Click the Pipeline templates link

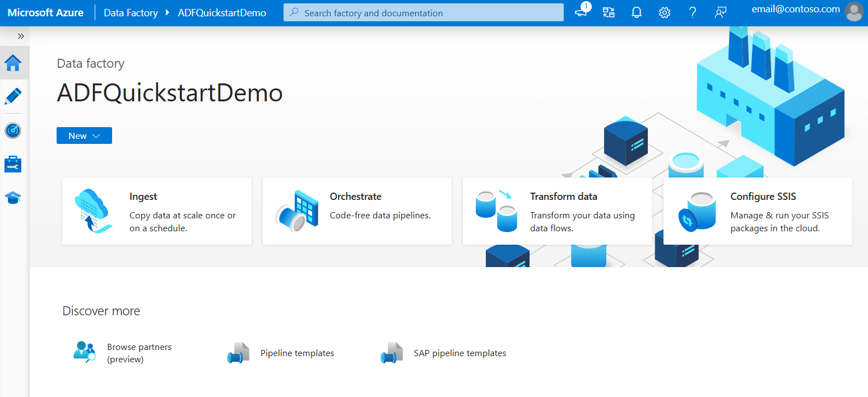coord(297,353)
